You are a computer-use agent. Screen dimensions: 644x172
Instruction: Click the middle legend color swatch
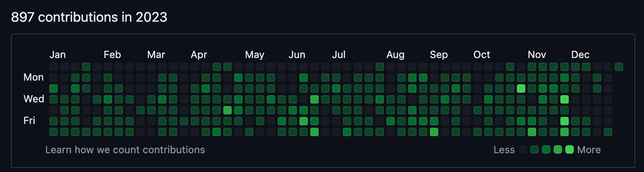click(546, 150)
